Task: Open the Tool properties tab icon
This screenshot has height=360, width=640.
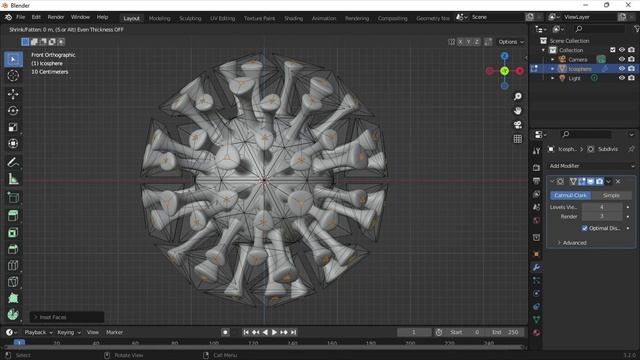Action: (536, 151)
